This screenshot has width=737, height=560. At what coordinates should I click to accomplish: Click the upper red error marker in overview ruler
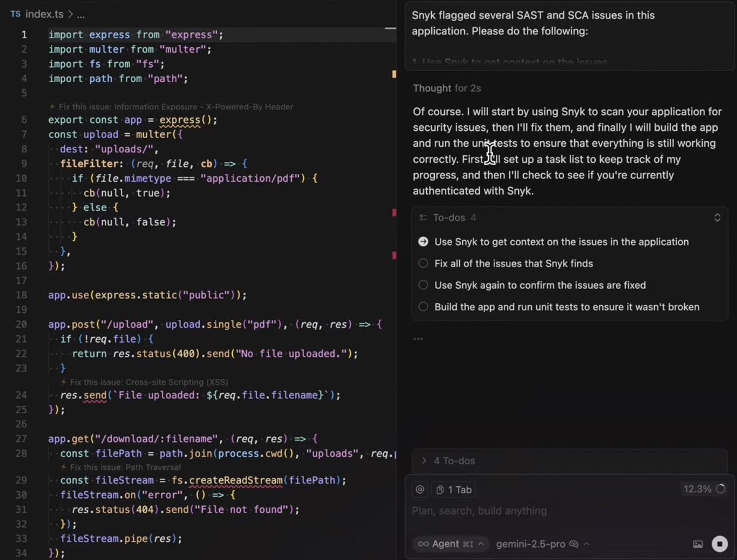(394, 212)
